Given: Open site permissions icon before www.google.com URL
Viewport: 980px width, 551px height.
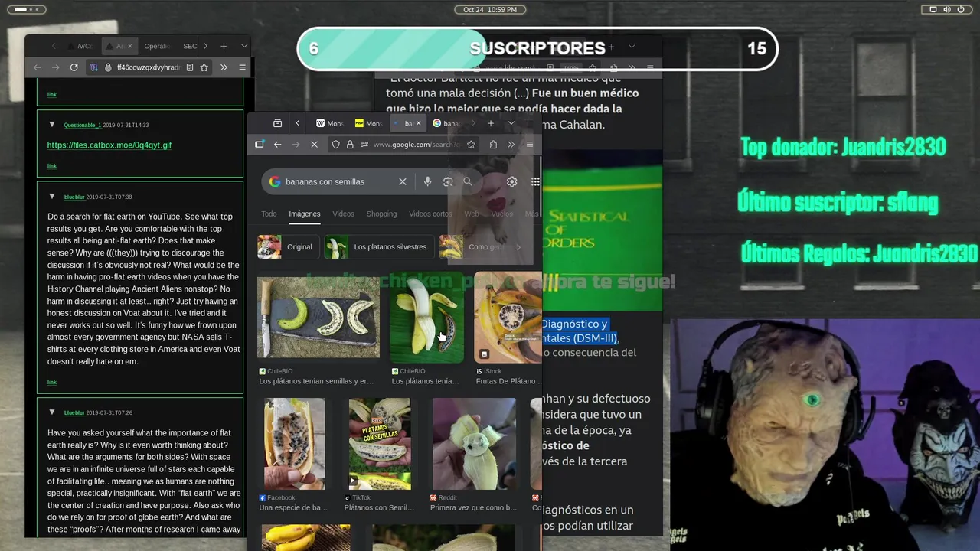Looking at the screenshot, I should click(364, 145).
